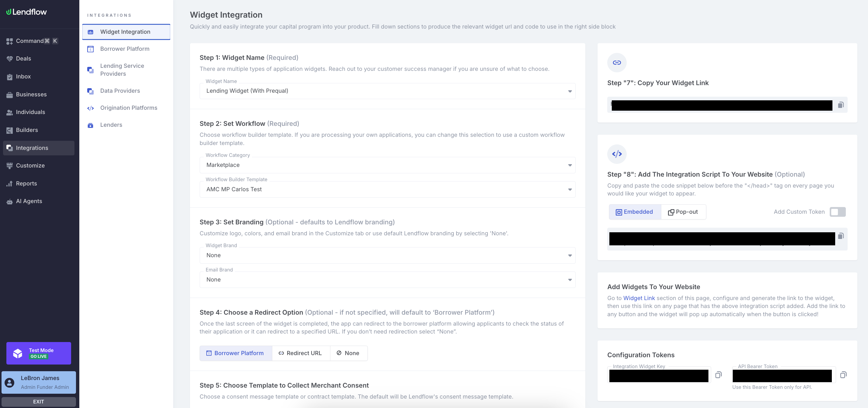
Task: Select the Redirect URL option
Action: click(x=300, y=353)
